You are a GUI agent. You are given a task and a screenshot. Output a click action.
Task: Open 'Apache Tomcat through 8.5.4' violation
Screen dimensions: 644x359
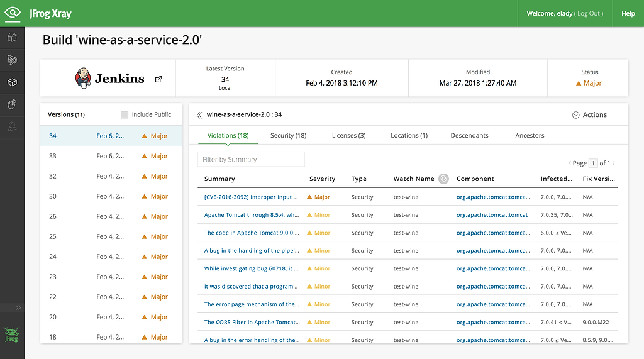[x=252, y=215]
